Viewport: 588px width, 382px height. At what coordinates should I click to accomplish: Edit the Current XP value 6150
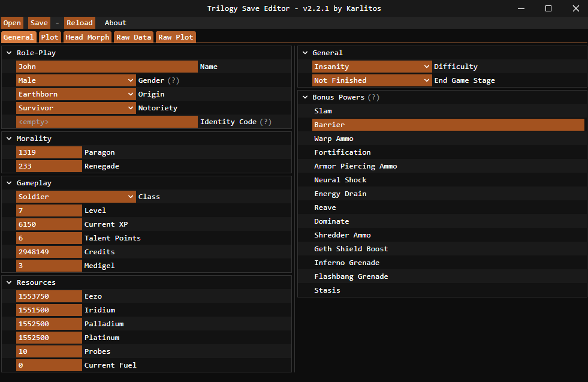49,224
